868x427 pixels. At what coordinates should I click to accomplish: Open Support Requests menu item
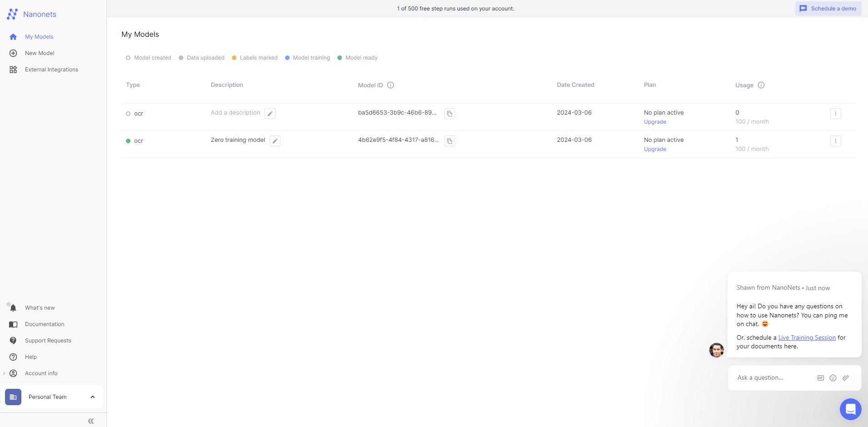[x=48, y=341]
